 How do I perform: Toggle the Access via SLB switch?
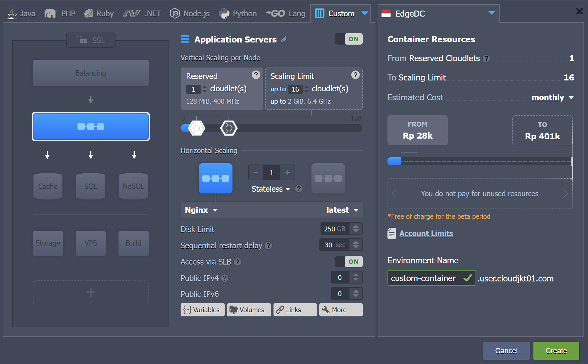(349, 262)
